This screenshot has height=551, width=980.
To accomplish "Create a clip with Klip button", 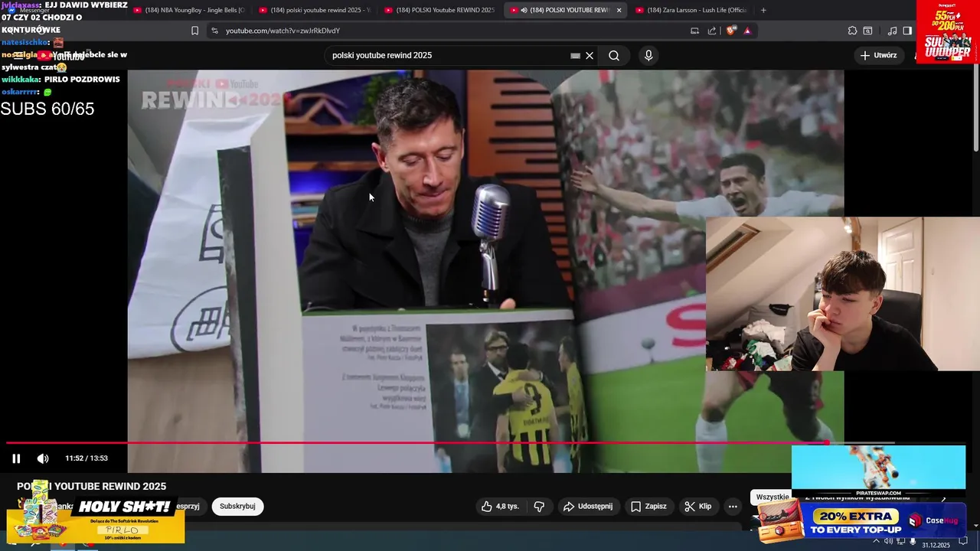I will tap(698, 507).
